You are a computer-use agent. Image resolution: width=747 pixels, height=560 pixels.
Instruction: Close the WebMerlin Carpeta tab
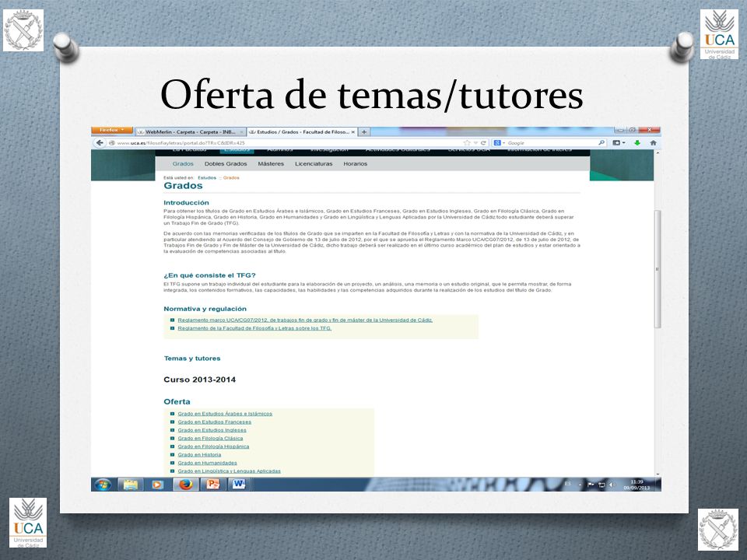241,132
